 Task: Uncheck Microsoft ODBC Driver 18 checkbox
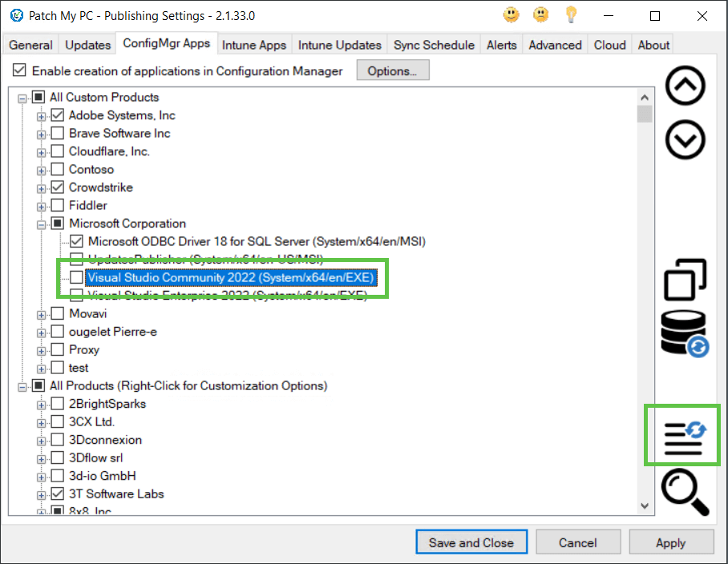(x=77, y=241)
